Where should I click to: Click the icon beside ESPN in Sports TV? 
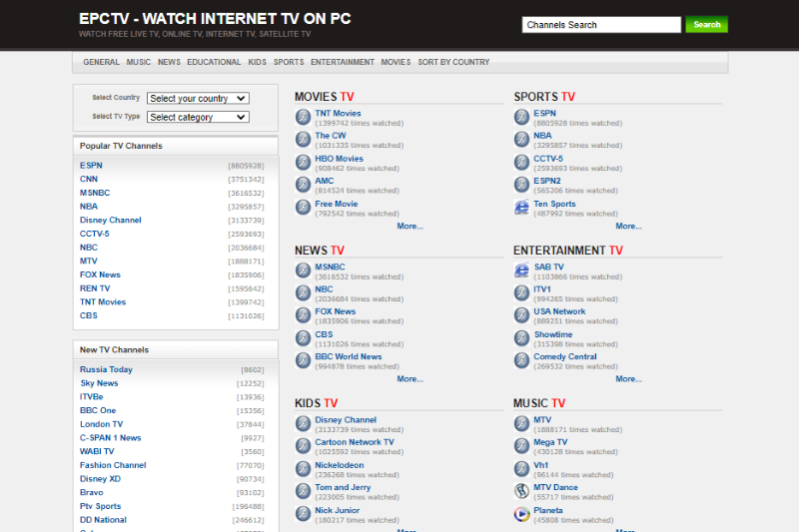click(x=521, y=117)
